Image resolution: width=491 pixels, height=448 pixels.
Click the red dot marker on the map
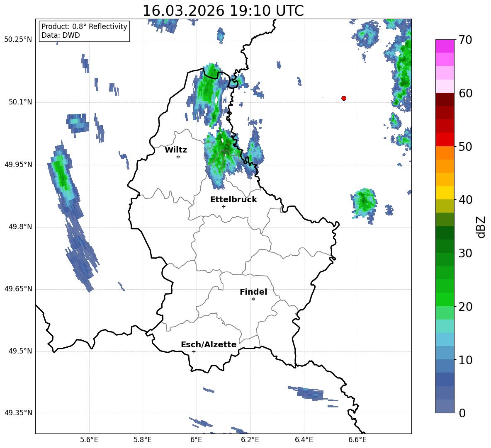tap(344, 98)
